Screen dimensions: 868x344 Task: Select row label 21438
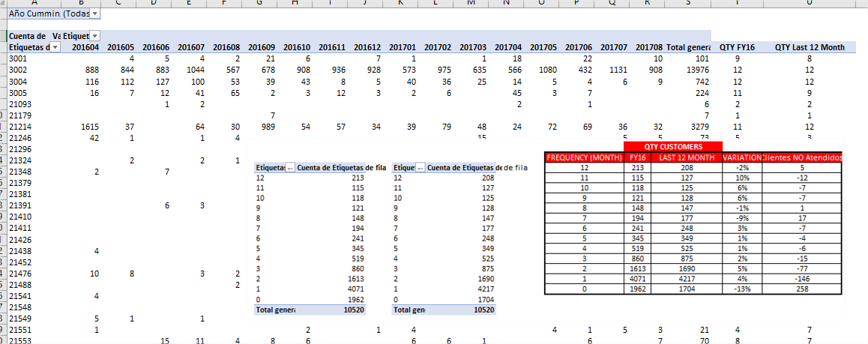20,251
